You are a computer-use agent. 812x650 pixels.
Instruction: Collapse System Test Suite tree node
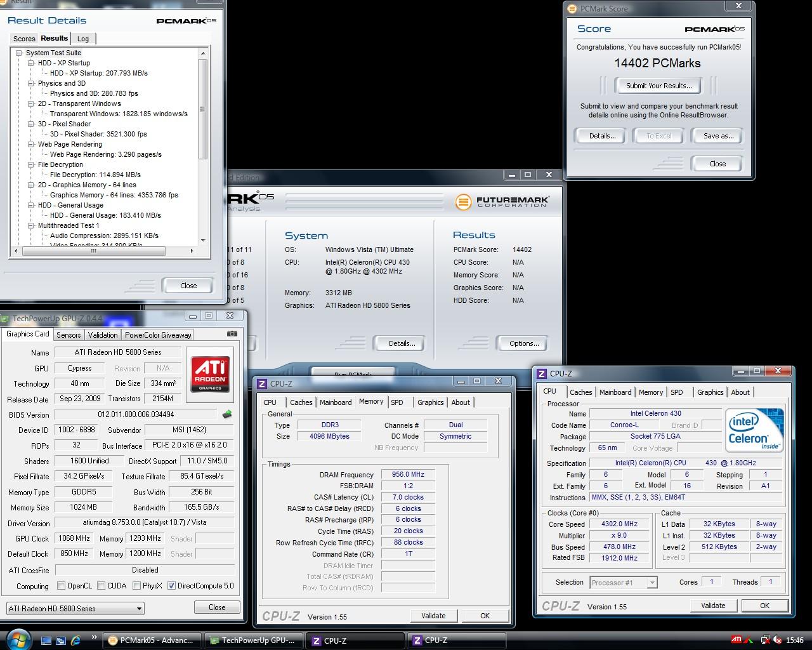coord(19,53)
